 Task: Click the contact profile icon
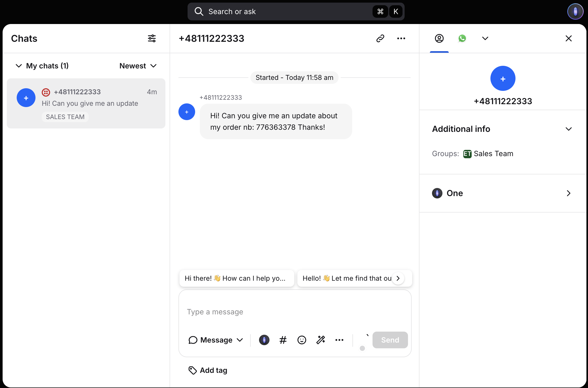point(439,38)
